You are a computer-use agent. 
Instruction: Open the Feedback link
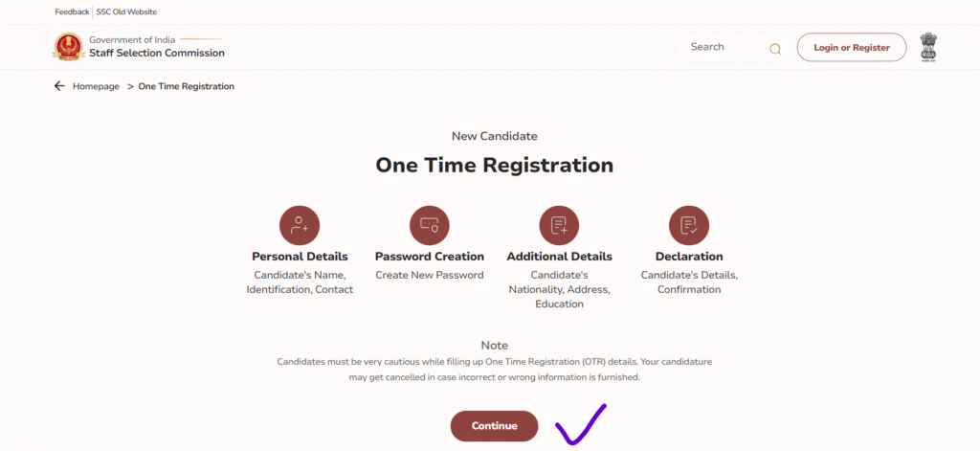point(72,11)
